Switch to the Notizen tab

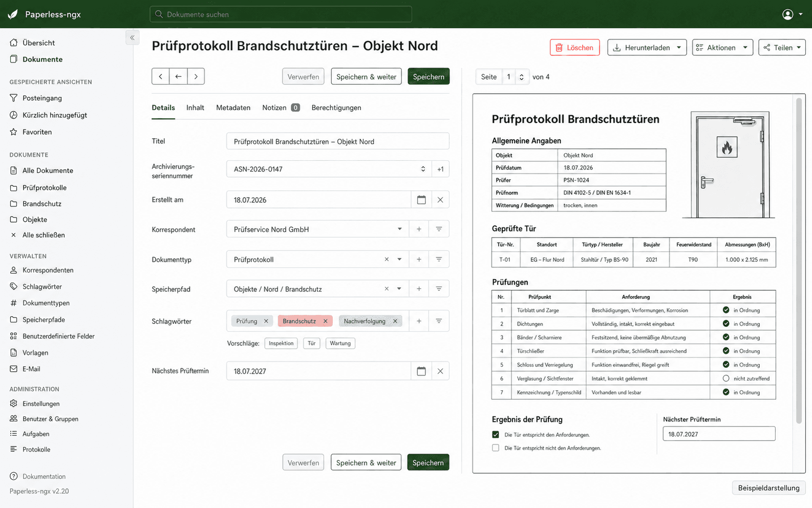[x=281, y=108]
